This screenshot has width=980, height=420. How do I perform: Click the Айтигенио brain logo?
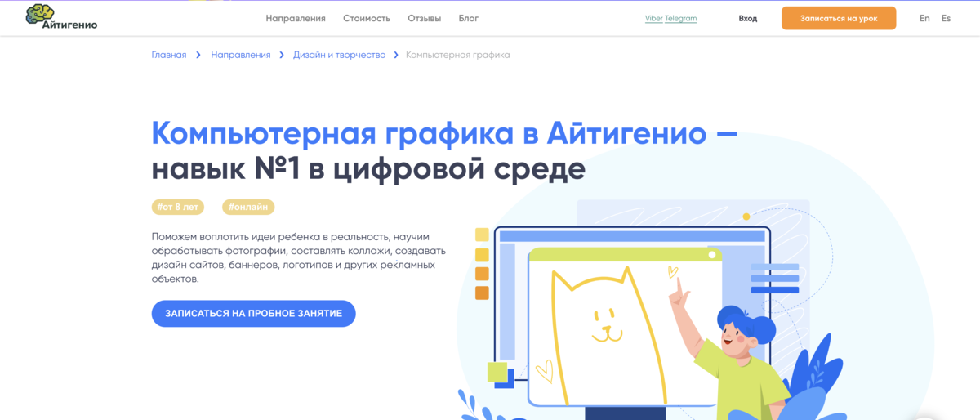[x=61, y=17]
